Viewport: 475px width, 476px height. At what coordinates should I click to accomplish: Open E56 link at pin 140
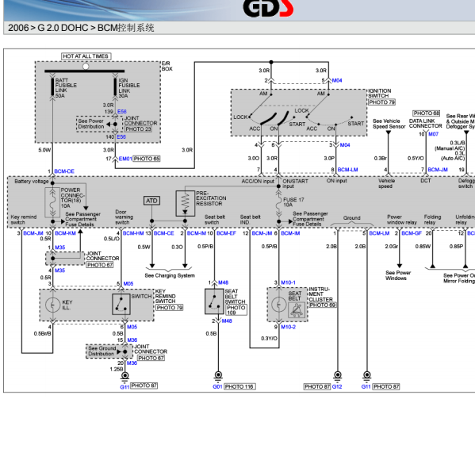pos(121,137)
